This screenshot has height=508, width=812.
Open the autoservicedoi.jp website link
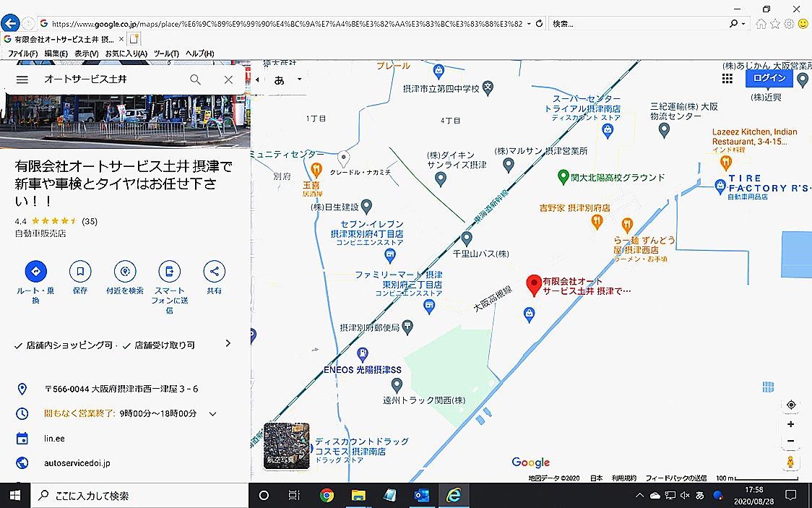[x=77, y=462]
